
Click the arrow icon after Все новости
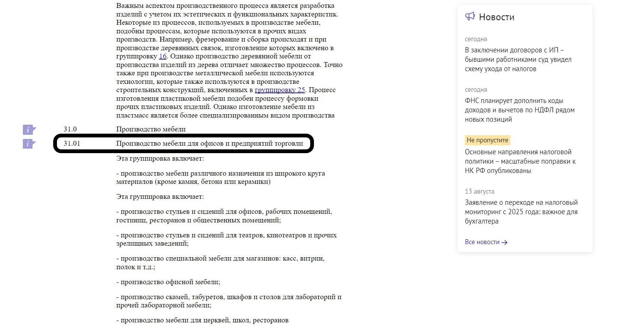point(505,243)
